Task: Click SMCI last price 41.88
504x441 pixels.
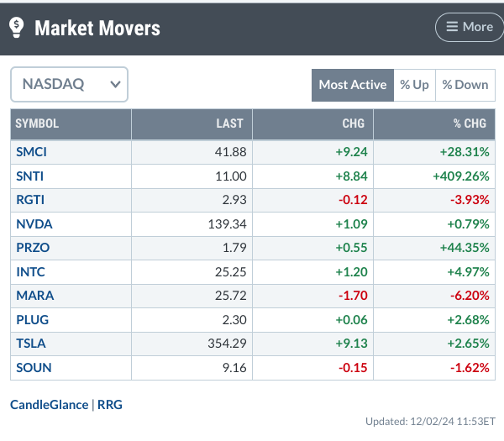Action: pos(230,152)
